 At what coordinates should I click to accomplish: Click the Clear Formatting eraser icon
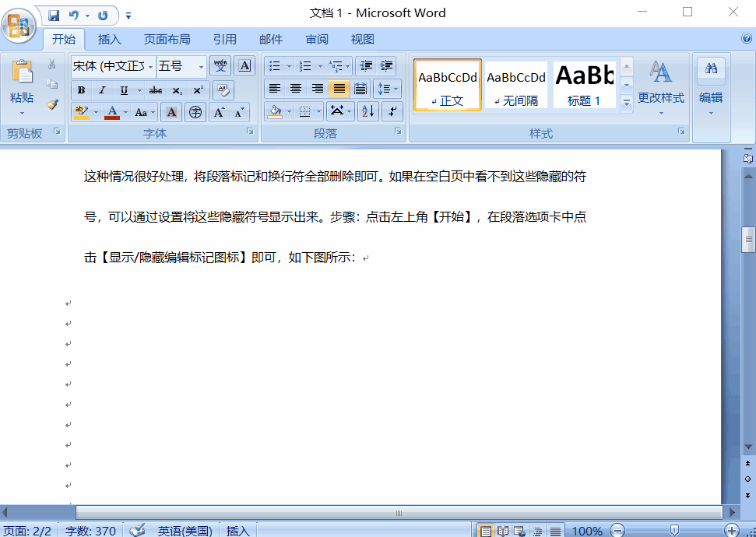223,89
